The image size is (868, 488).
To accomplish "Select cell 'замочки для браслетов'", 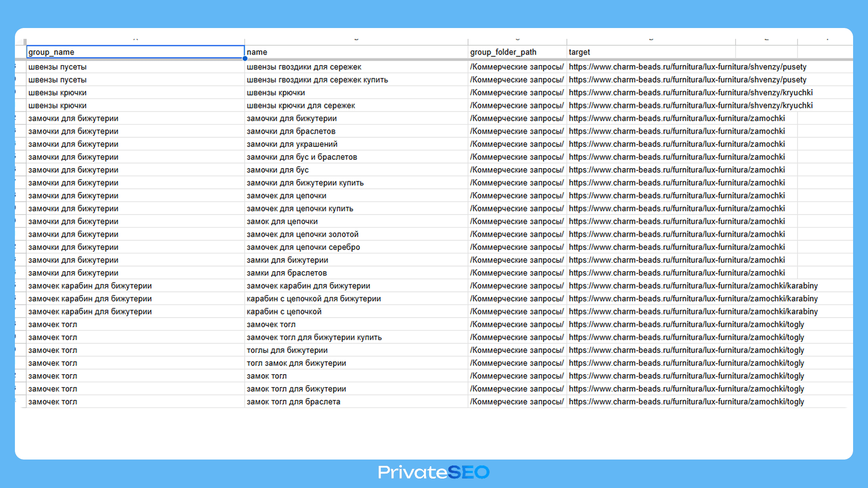I will click(291, 131).
